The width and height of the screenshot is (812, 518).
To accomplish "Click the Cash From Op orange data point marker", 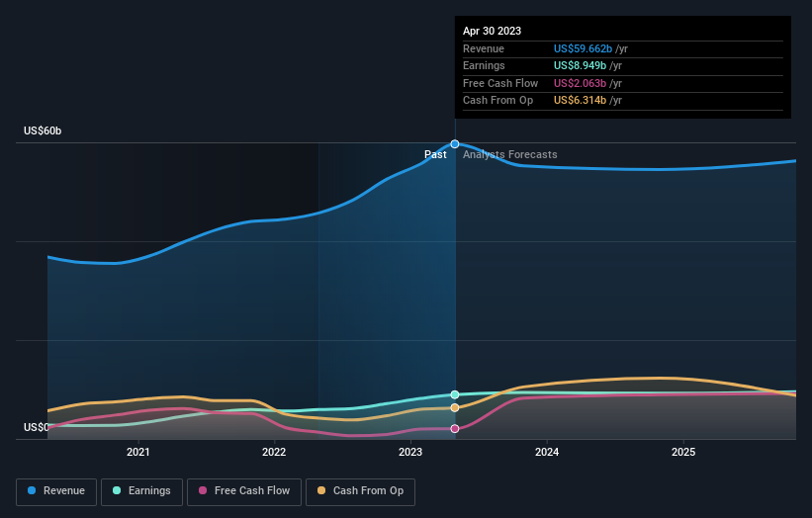I will coord(455,407).
